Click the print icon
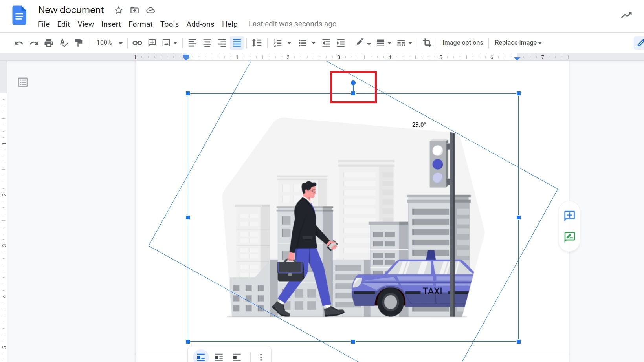The height and width of the screenshot is (362, 644). (49, 43)
